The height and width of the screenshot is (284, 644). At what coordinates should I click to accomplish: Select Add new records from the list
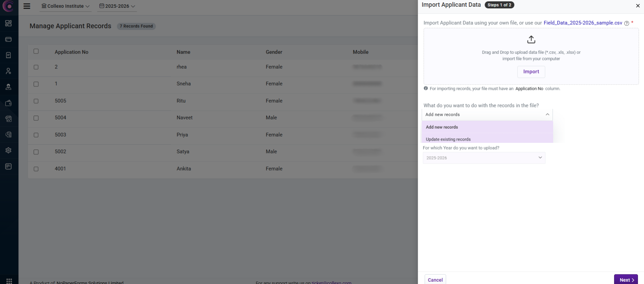pos(442,127)
